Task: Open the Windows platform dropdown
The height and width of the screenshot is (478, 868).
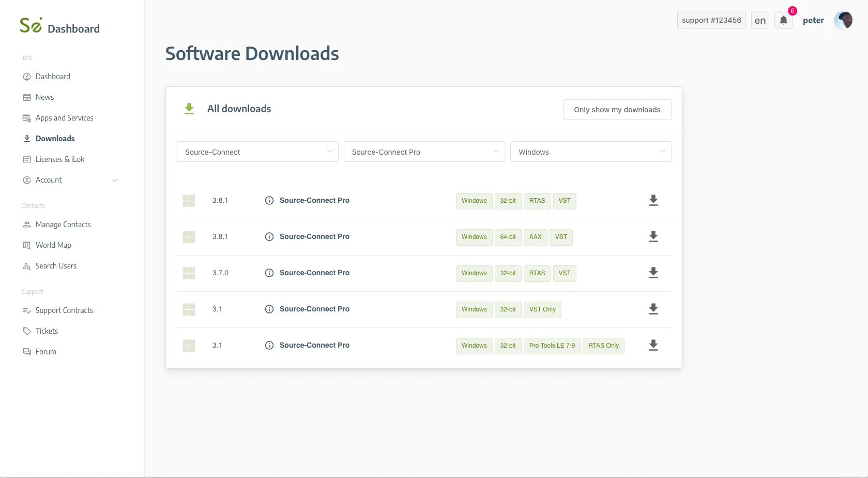Action: pos(590,152)
